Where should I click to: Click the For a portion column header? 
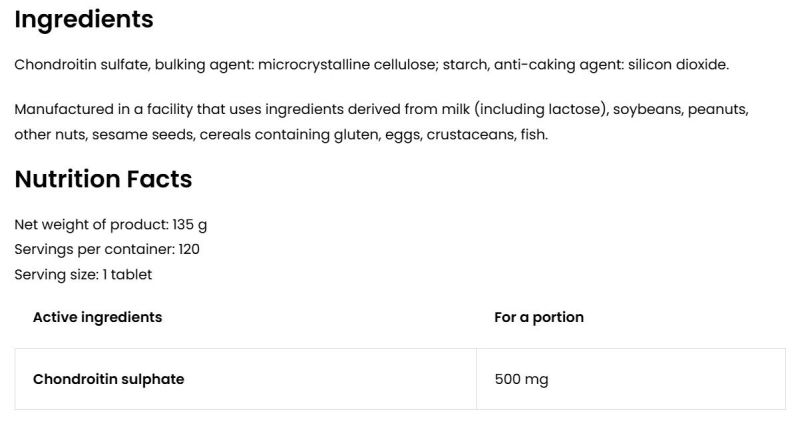point(538,317)
